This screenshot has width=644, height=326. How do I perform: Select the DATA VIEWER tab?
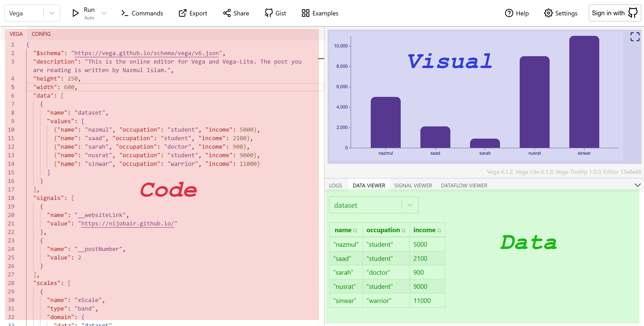tap(369, 186)
